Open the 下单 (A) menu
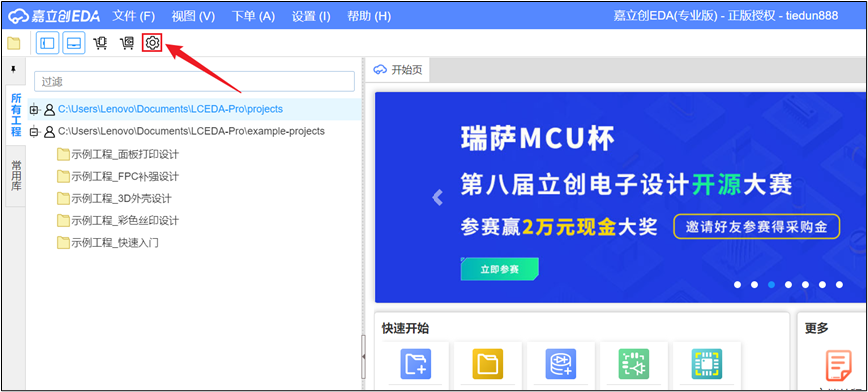The height and width of the screenshot is (392, 868). 253,16
